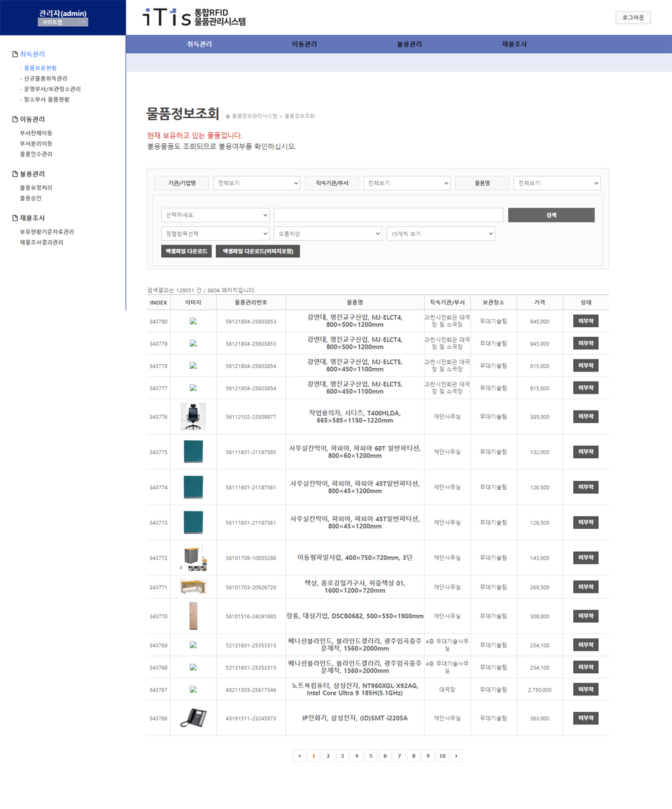Viewport: 672px width, 809px height.
Task: Click price 2,750,000 cell
Action: [x=540, y=690]
